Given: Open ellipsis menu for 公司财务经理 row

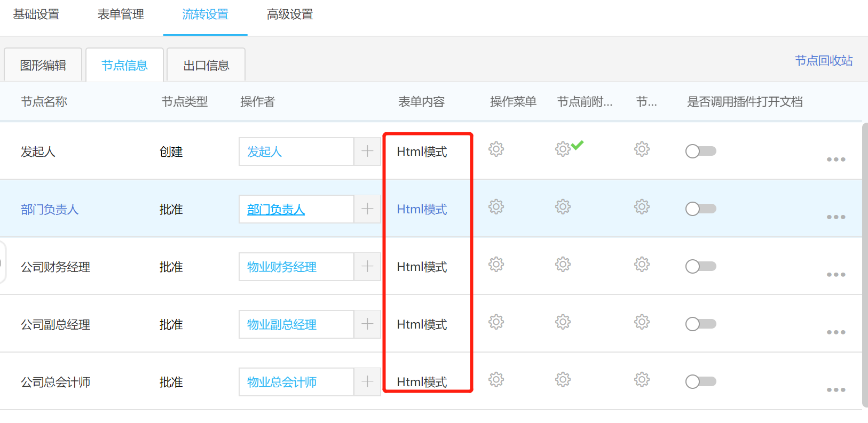Looking at the screenshot, I should click(835, 275).
